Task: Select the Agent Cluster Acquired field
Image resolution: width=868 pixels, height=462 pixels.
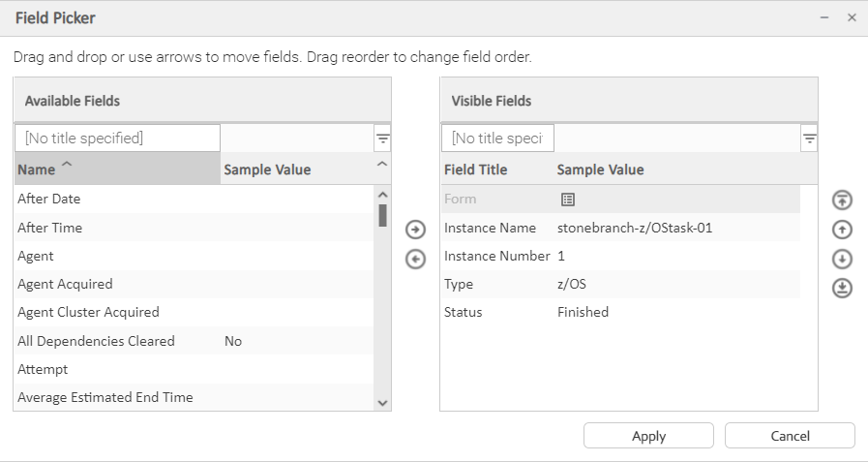Action: pyautogui.click(x=88, y=312)
